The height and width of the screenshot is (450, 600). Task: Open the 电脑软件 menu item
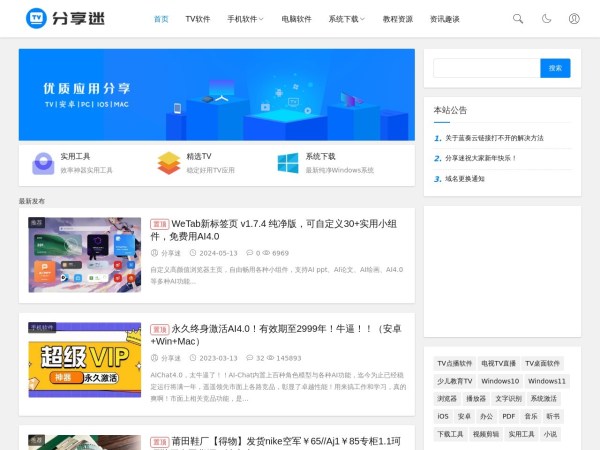point(297,19)
